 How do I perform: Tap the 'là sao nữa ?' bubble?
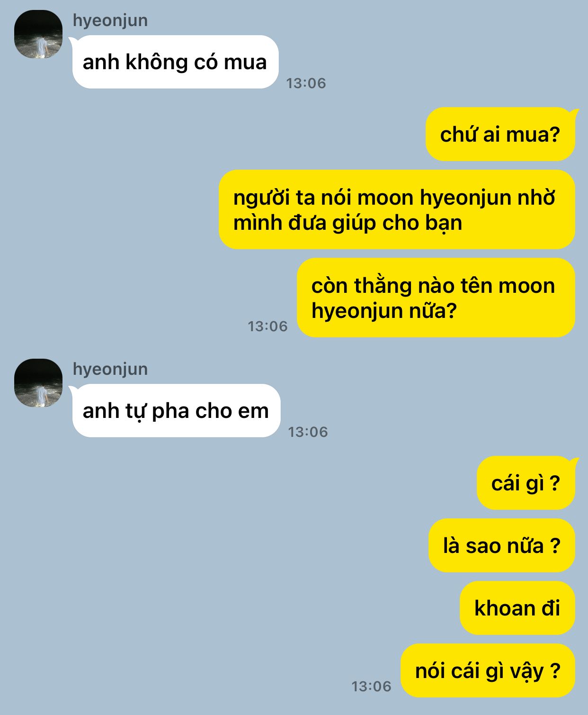[x=502, y=545]
